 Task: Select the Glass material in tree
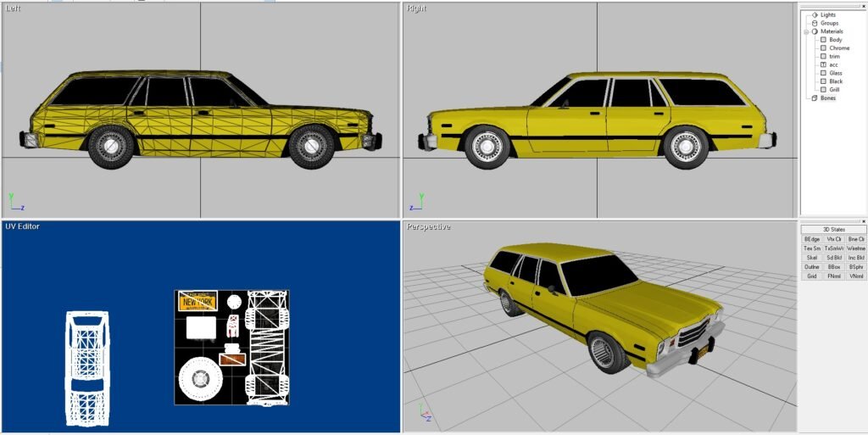tap(836, 73)
